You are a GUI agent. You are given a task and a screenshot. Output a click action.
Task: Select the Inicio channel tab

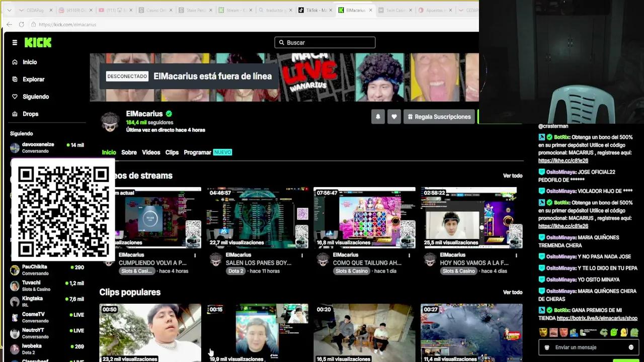[x=109, y=152]
